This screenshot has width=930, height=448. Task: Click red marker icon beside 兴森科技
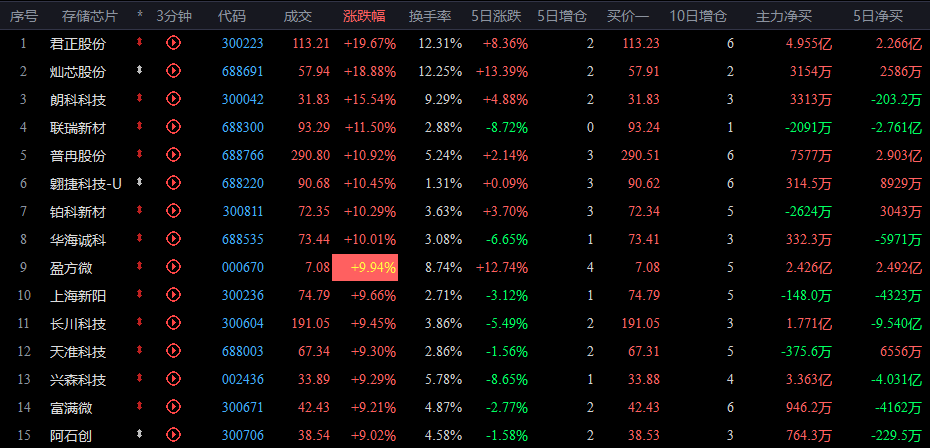[139, 378]
